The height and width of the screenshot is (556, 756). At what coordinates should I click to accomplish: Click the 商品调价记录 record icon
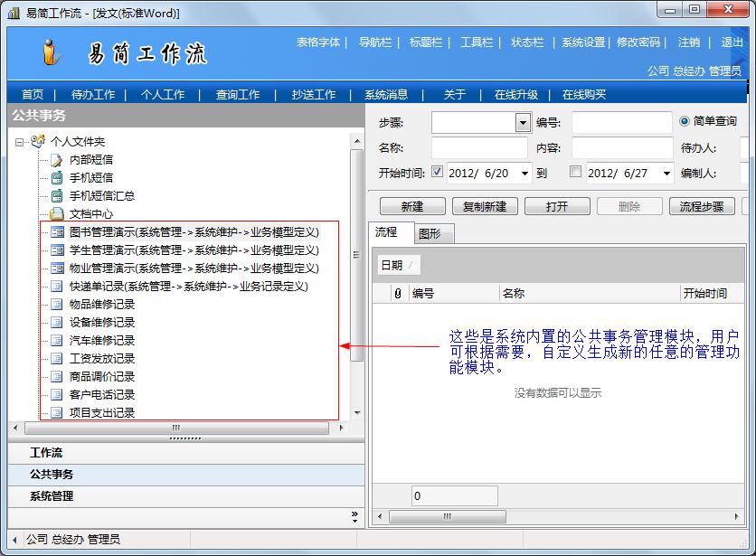pos(56,377)
